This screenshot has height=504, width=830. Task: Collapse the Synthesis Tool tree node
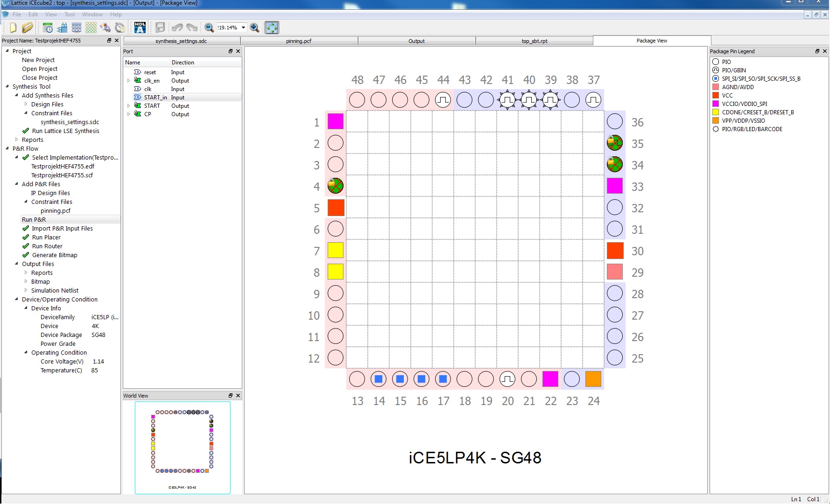tap(7, 86)
